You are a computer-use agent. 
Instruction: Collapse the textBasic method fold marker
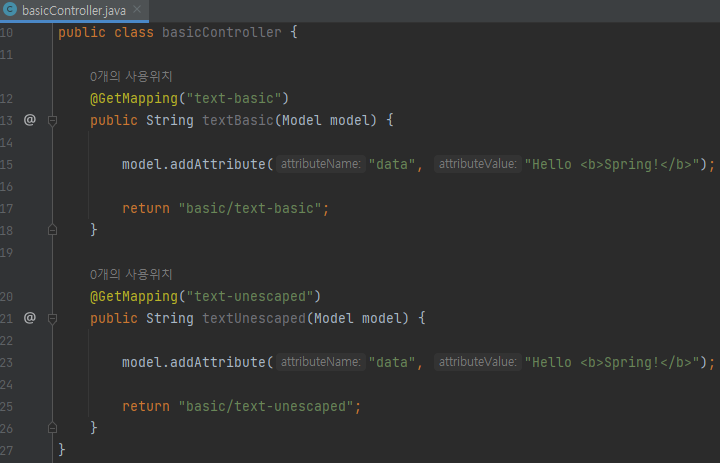click(52, 121)
